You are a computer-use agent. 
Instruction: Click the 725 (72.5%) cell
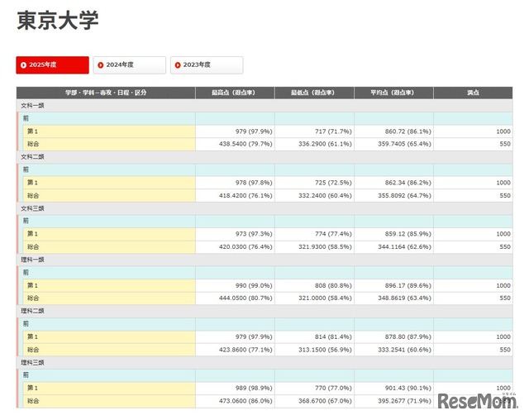click(314, 183)
